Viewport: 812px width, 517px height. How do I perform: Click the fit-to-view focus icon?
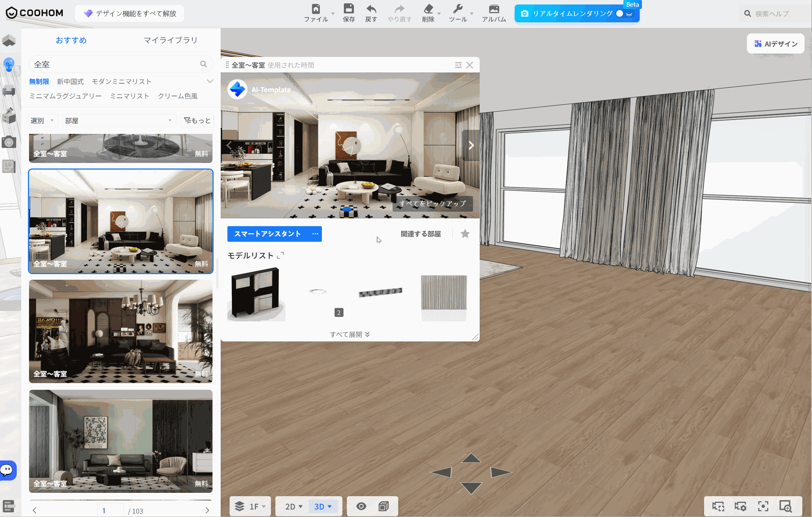pyautogui.click(x=763, y=506)
